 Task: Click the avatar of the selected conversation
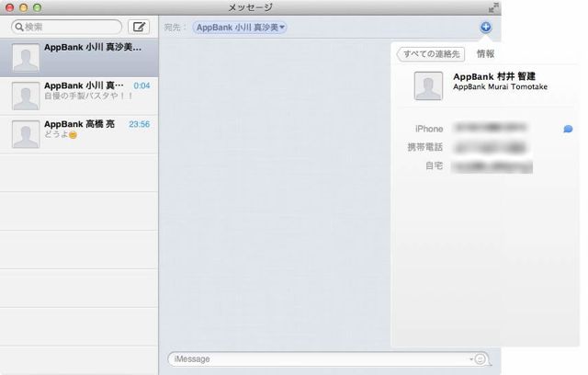click(x=26, y=57)
